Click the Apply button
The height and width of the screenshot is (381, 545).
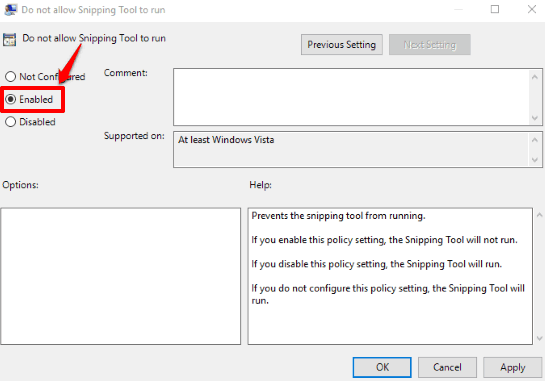[512, 367]
